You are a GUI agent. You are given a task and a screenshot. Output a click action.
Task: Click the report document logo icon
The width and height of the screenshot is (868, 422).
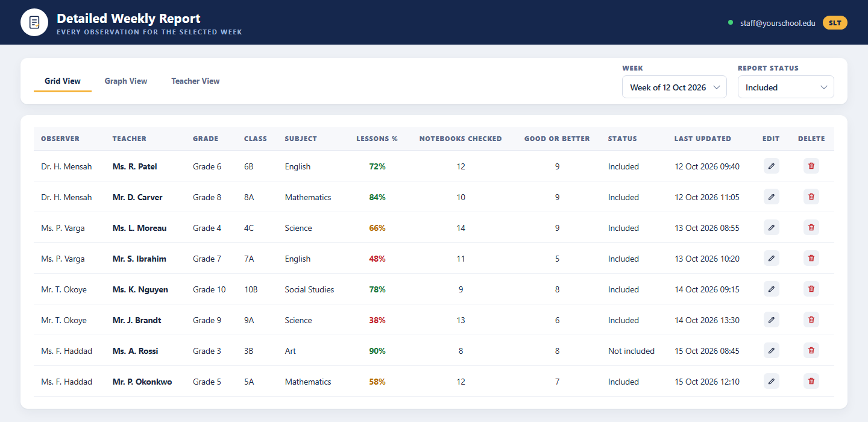[34, 22]
